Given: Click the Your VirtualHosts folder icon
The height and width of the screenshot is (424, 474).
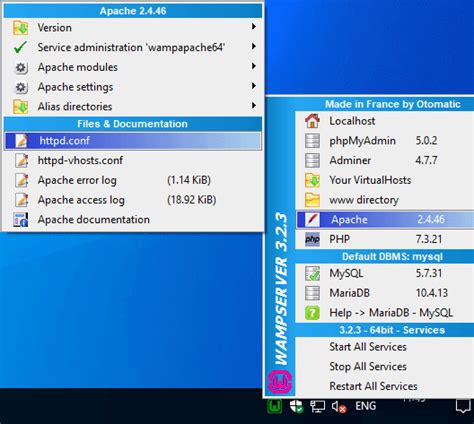Looking at the screenshot, I should [x=312, y=180].
